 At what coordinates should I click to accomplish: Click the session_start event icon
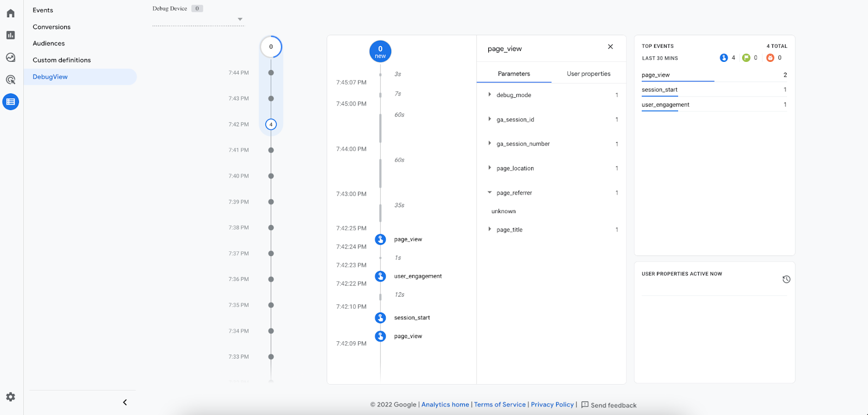[380, 318]
